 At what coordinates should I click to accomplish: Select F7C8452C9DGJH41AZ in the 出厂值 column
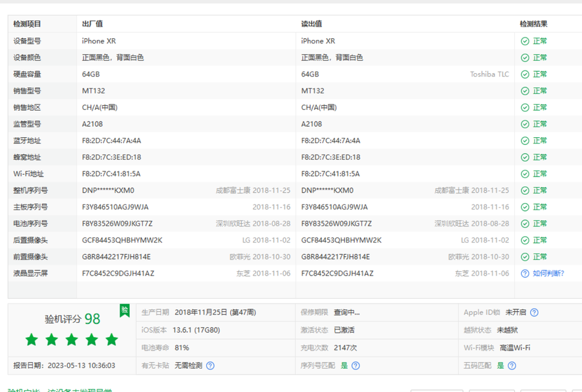point(118,274)
